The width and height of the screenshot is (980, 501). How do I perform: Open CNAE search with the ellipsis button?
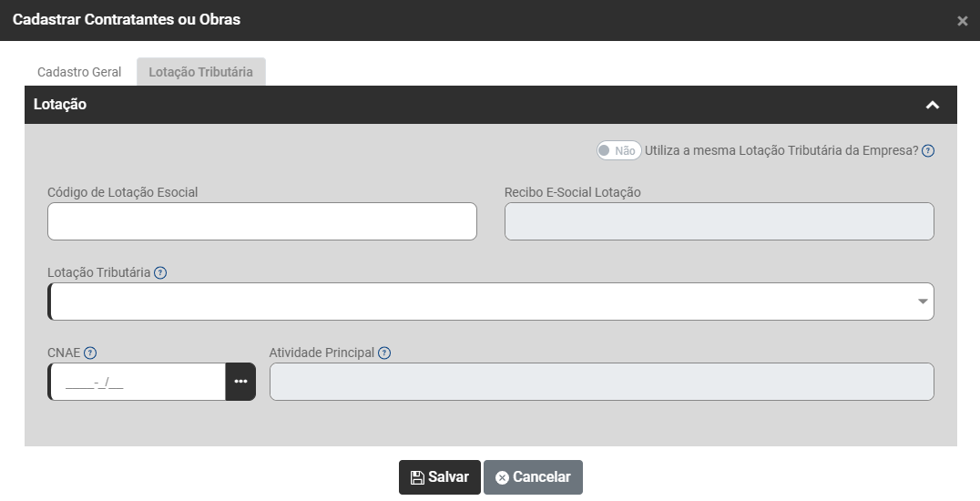[240, 382]
